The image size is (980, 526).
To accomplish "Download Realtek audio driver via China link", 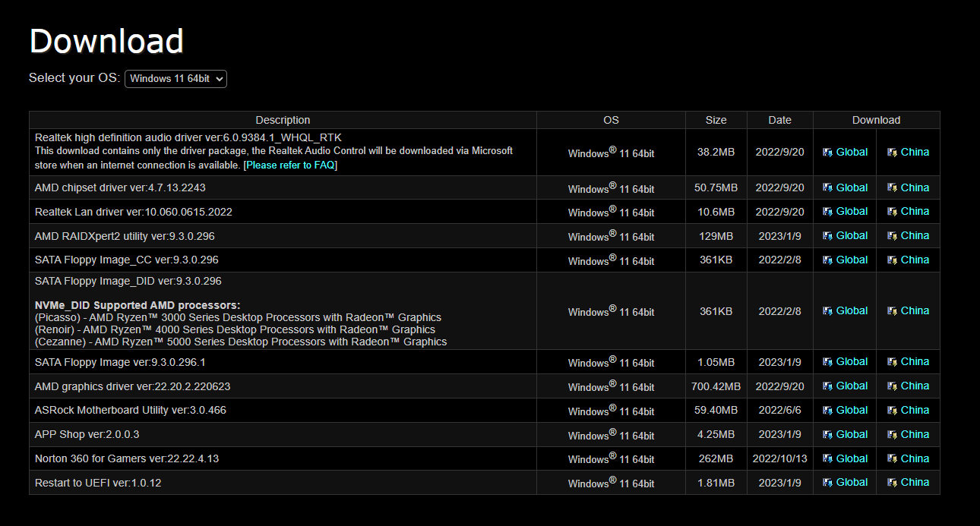I will tap(915, 152).
